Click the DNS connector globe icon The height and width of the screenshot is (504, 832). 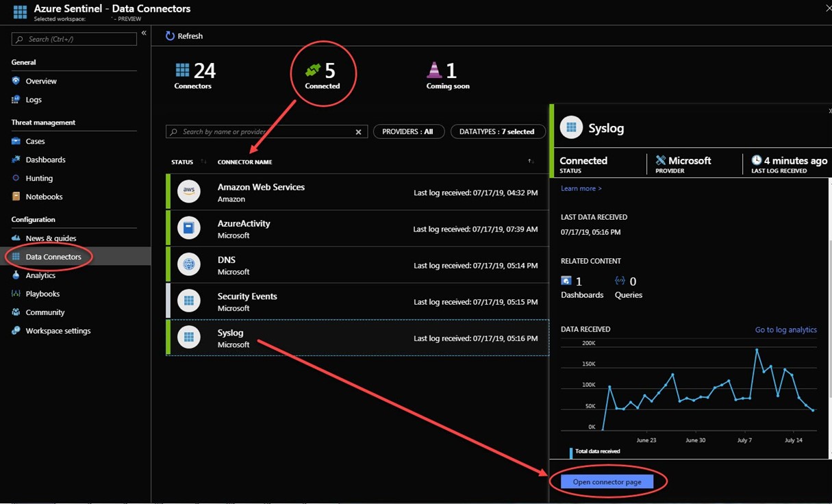click(x=189, y=264)
